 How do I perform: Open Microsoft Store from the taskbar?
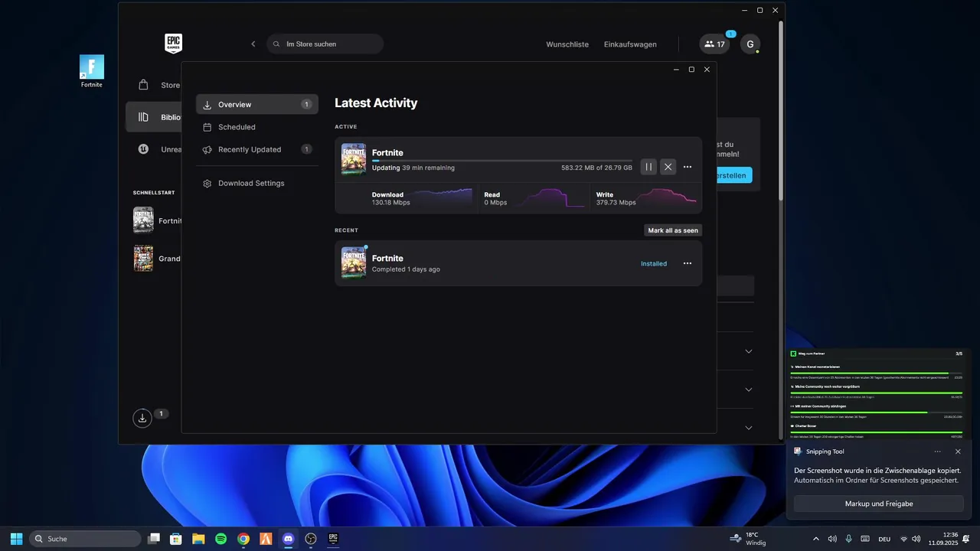176,539
